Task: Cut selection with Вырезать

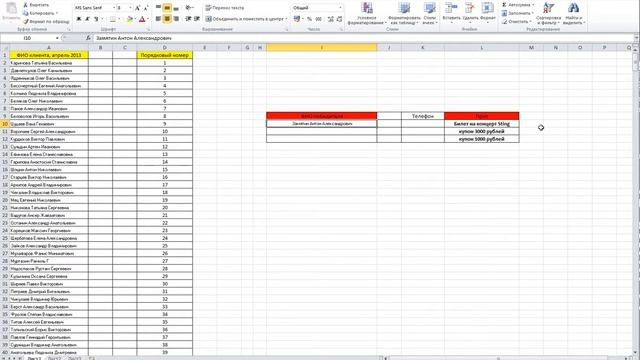Action: pyautogui.click(x=36, y=5)
